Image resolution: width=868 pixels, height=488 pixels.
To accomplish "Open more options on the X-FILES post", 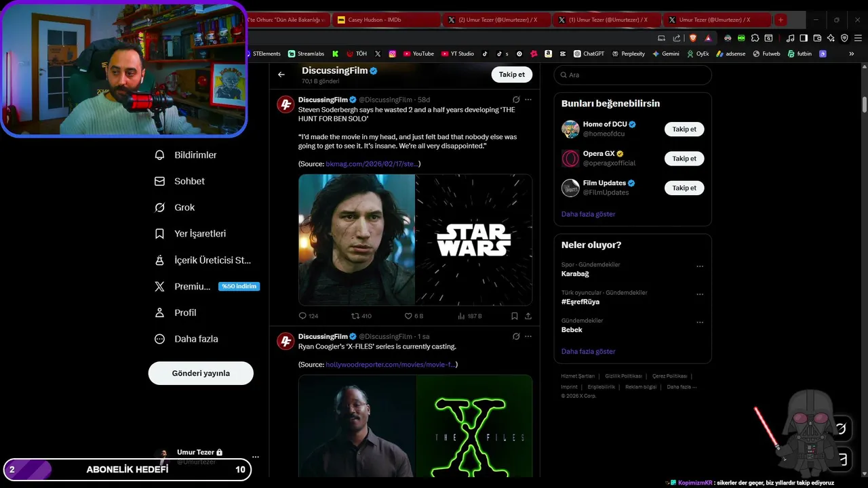I will 528,336.
